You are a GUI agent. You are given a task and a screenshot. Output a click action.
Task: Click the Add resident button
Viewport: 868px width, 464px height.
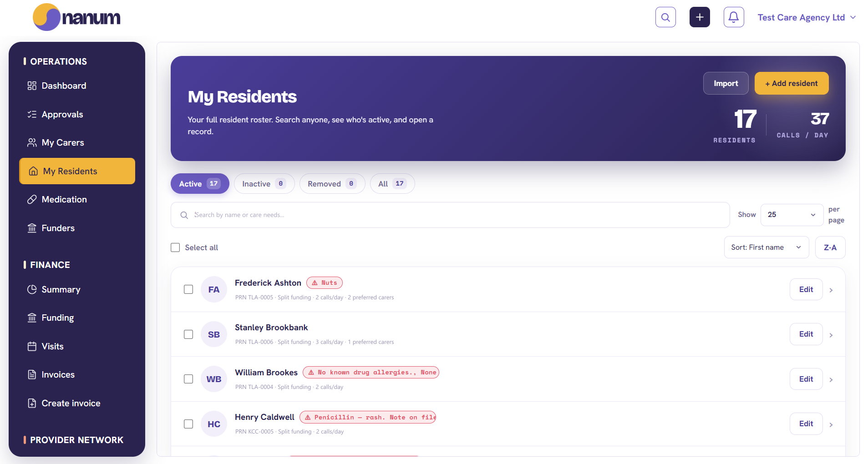[792, 83]
